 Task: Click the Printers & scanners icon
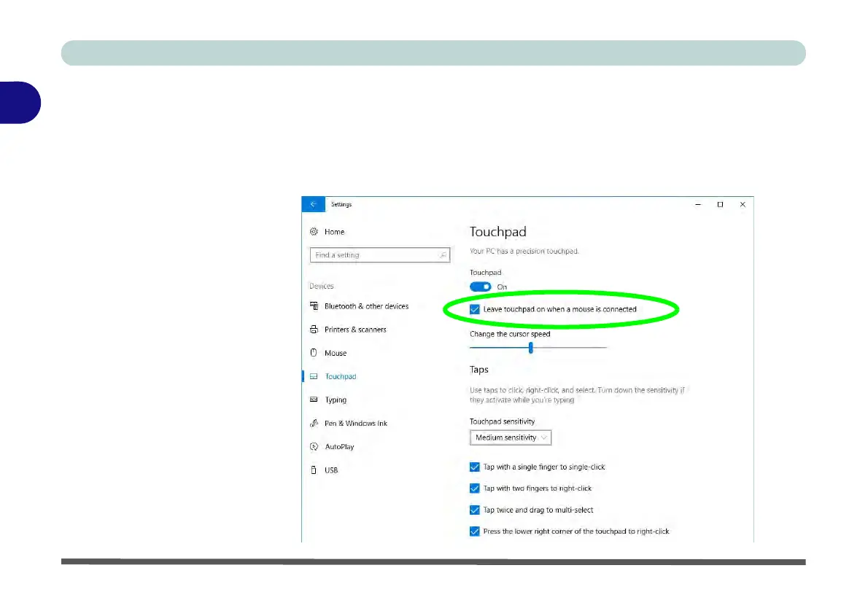(314, 330)
